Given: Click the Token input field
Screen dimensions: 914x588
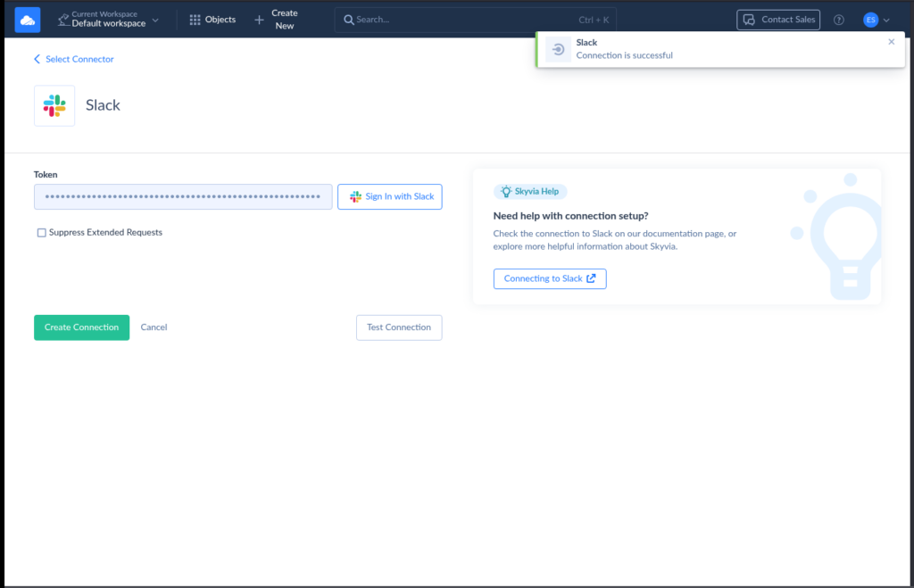Looking at the screenshot, I should (183, 197).
